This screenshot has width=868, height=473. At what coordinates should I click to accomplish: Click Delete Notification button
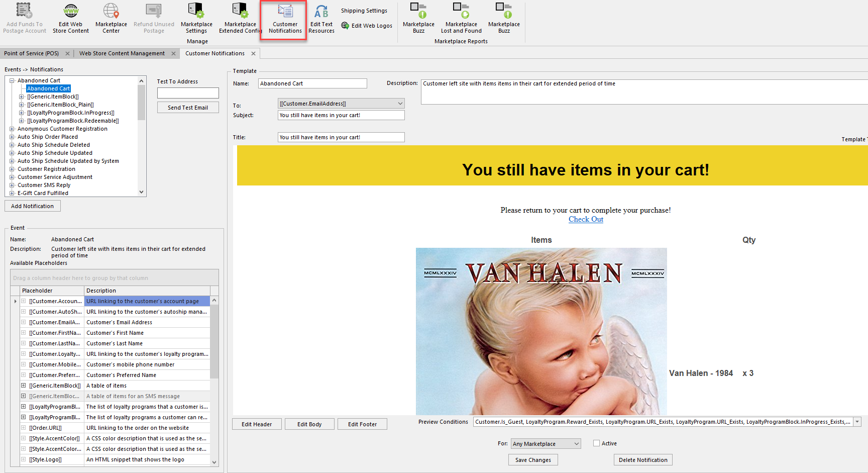point(643,460)
